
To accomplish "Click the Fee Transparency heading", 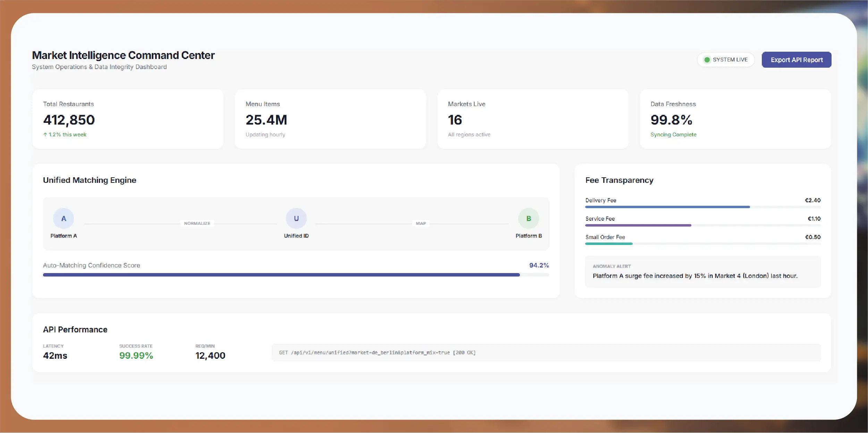I will [619, 180].
